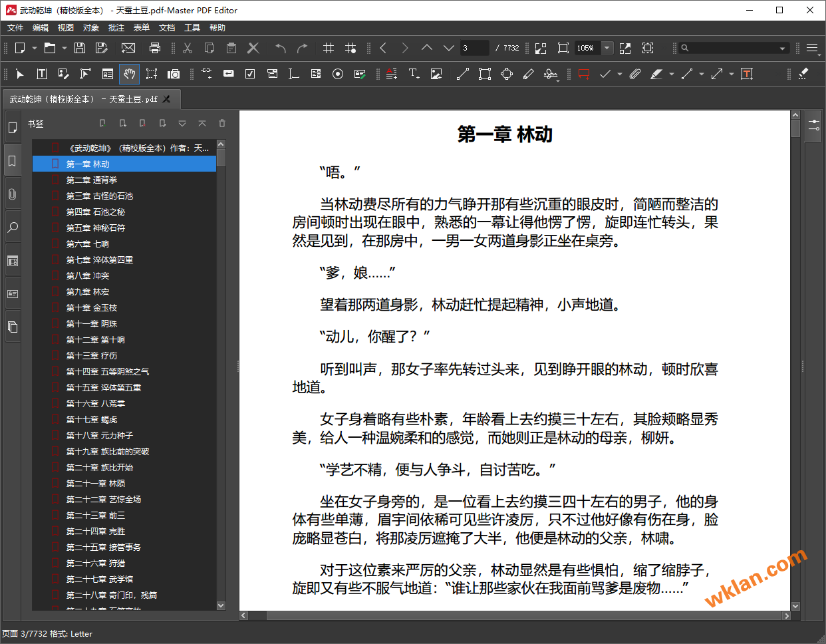The image size is (826, 644).
Task: Select the Hand tool in toolbar
Action: pyautogui.click(x=130, y=74)
